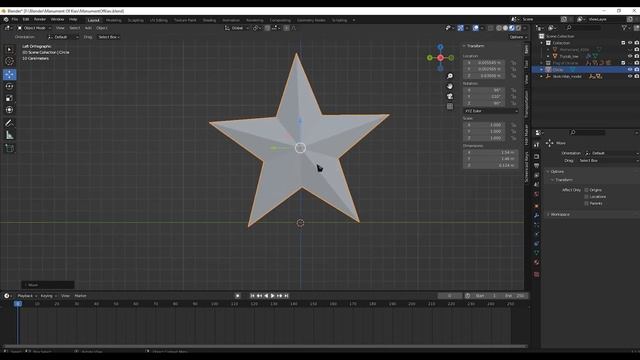Open the Output properties tab icon
This screenshot has width=640, height=360.
pyautogui.click(x=536, y=166)
